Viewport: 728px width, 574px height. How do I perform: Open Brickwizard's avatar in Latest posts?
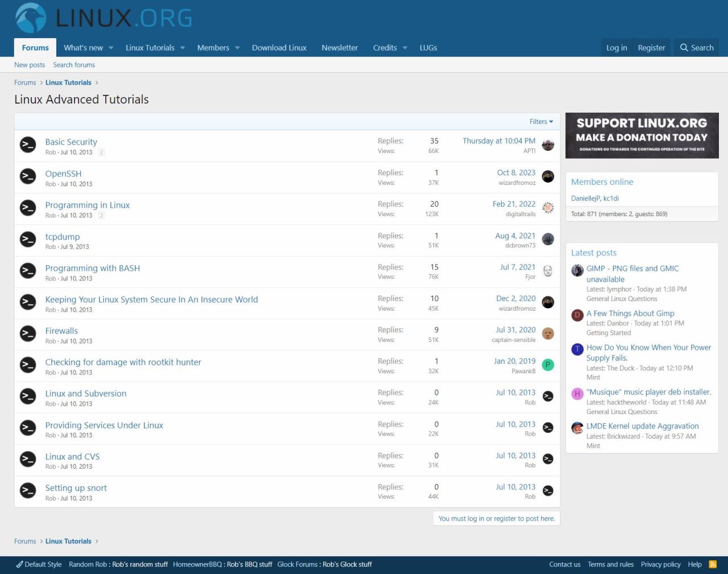(x=577, y=428)
